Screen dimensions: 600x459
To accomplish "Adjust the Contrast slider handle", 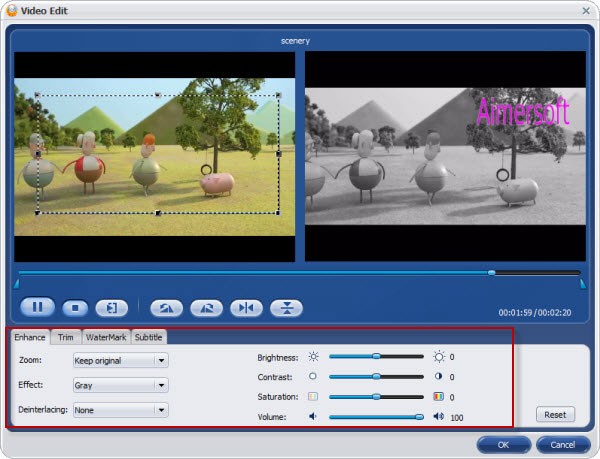I will (x=377, y=377).
